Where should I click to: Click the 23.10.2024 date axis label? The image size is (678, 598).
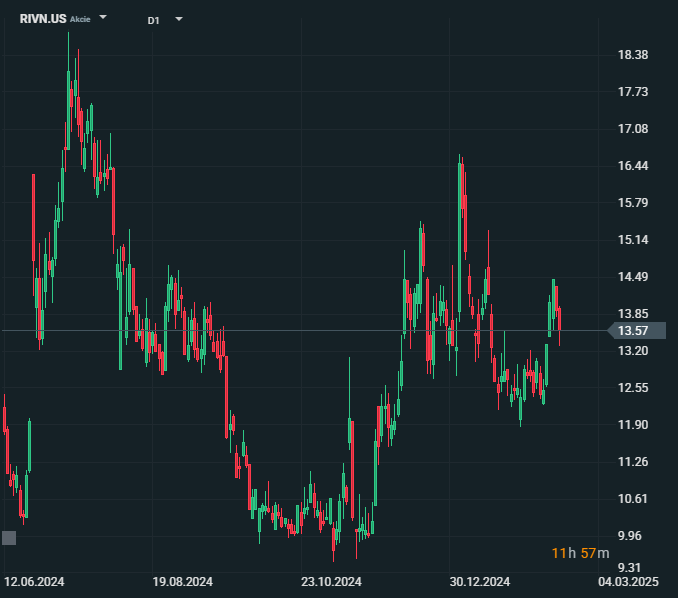331,582
